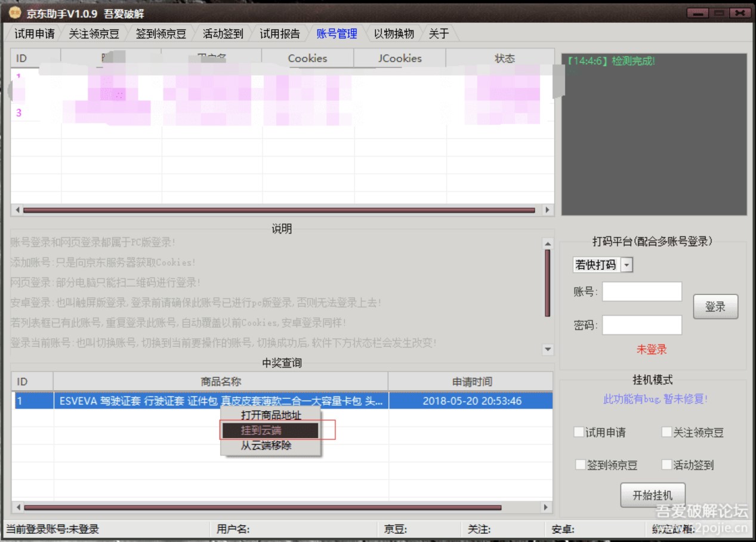
Task: Click the 密码 password field
Action: coord(643,324)
